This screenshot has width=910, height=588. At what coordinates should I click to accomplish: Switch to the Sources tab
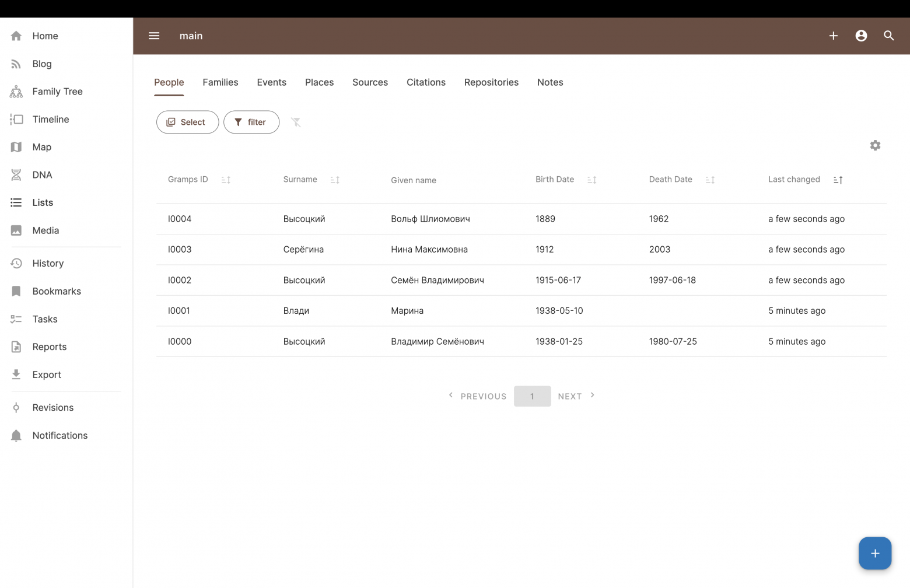pyautogui.click(x=370, y=82)
